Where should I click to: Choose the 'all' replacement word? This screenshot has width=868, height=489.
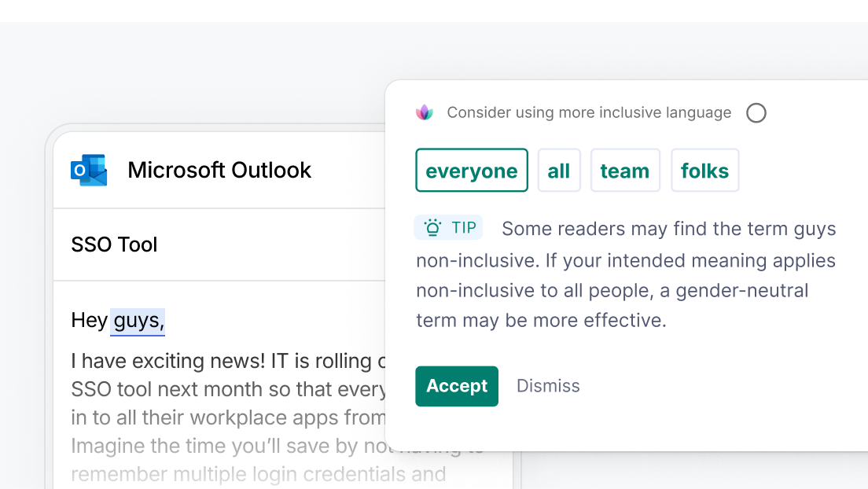(559, 170)
